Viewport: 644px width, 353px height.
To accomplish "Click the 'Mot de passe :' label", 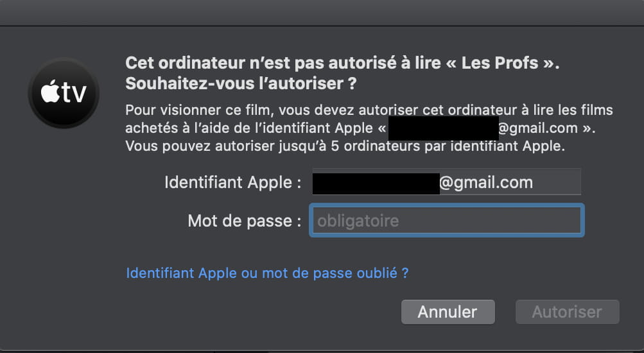I will (245, 221).
